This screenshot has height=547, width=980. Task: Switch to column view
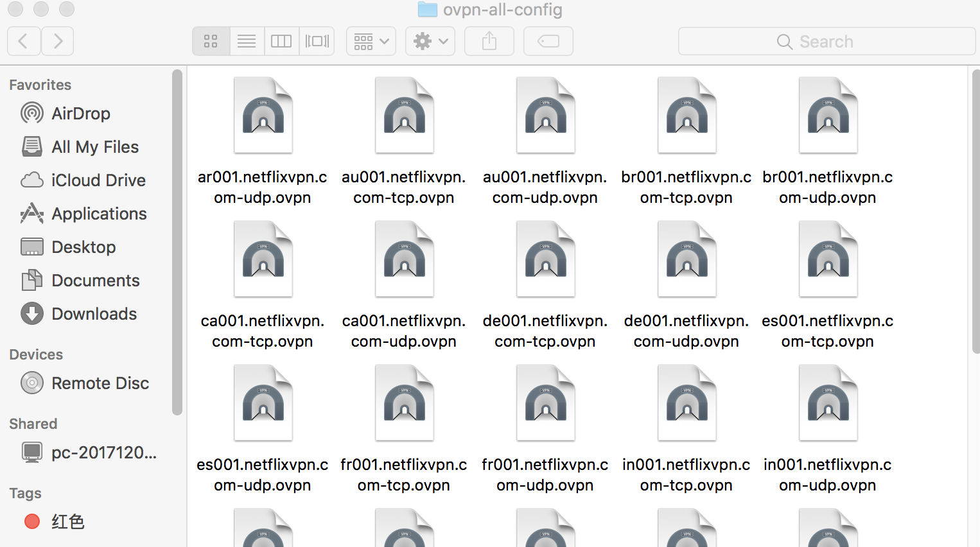pos(281,42)
